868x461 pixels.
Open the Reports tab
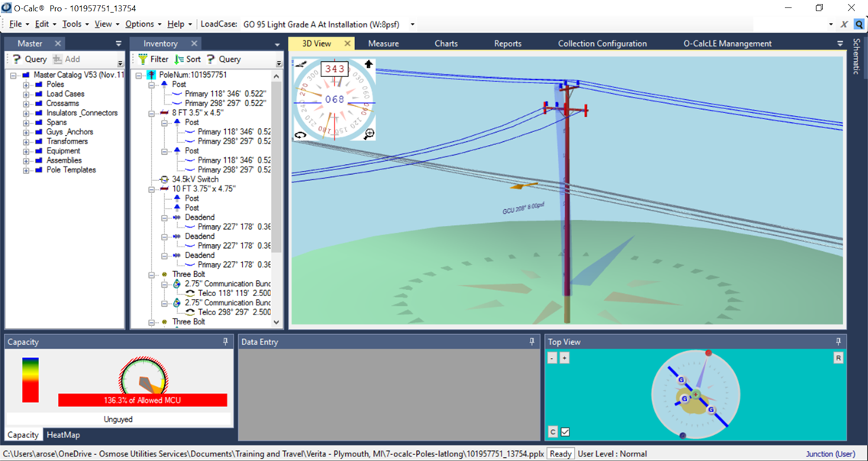(507, 44)
